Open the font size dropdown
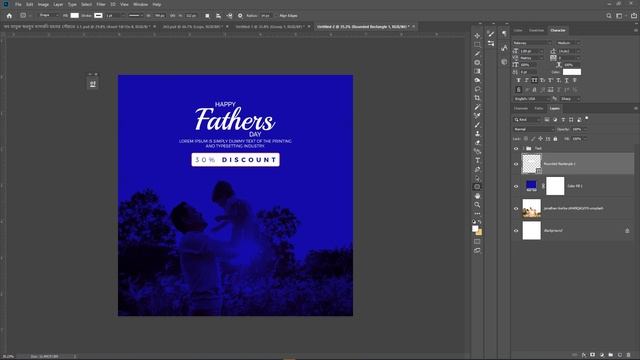Screen dimensions: 640x360 (x=531, y=51)
